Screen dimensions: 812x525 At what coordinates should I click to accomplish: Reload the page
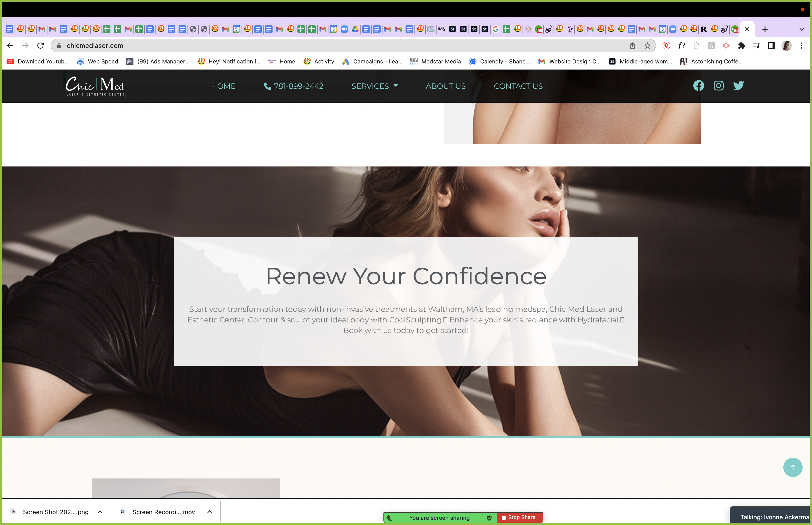41,46
